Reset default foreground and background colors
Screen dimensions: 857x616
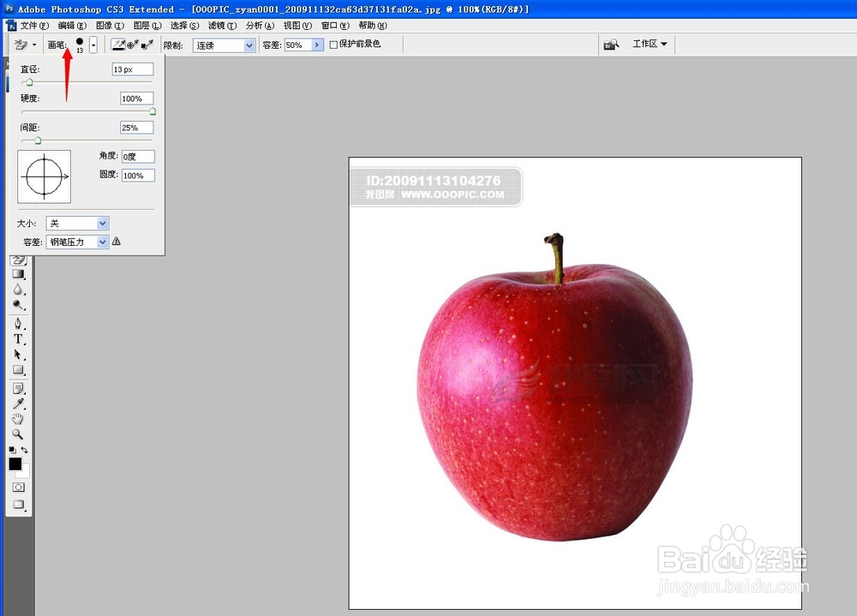coord(12,450)
